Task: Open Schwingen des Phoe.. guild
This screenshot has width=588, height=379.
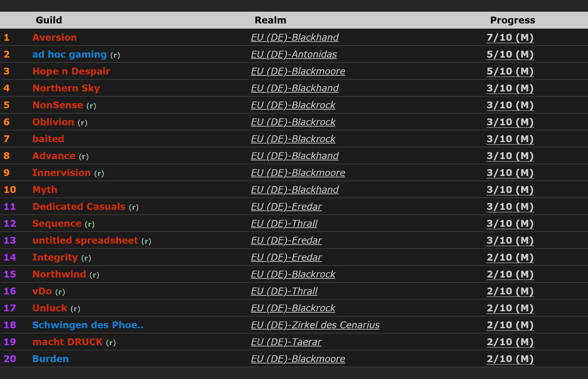Action: tap(88, 325)
